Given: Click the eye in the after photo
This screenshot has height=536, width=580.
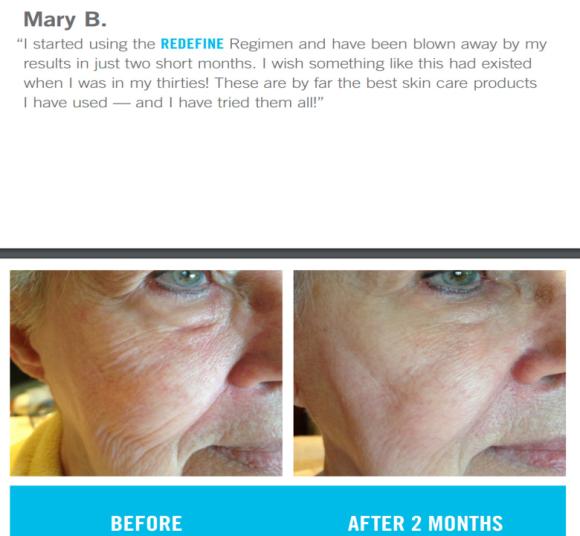Looking at the screenshot, I should point(453,281).
